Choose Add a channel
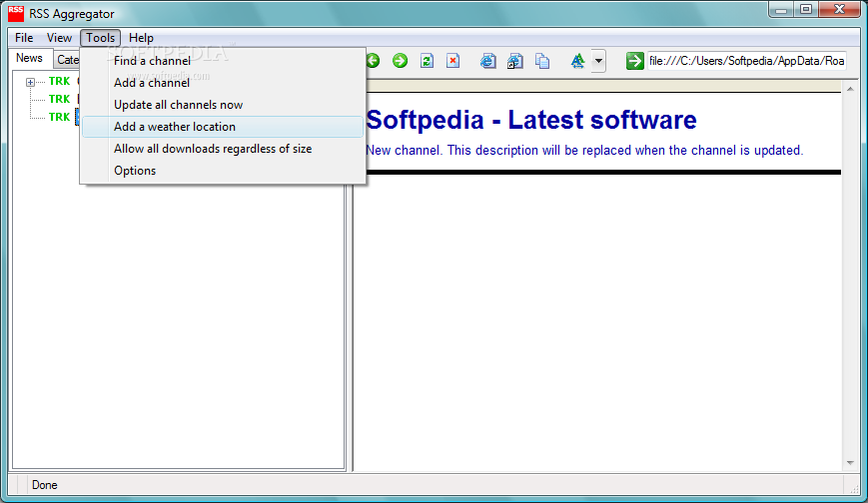Screen dimensions: 868x503 tap(223, 83)
